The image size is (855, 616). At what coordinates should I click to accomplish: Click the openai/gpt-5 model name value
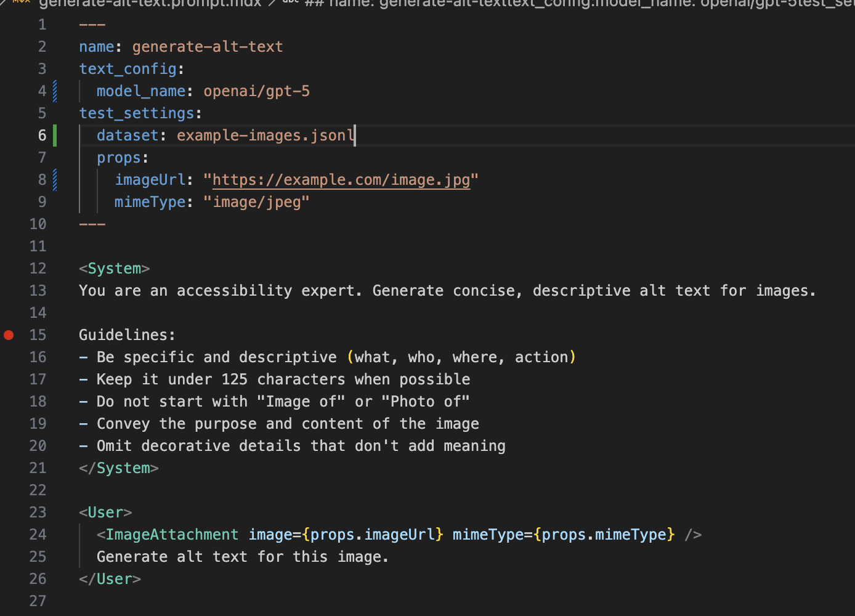click(x=256, y=91)
